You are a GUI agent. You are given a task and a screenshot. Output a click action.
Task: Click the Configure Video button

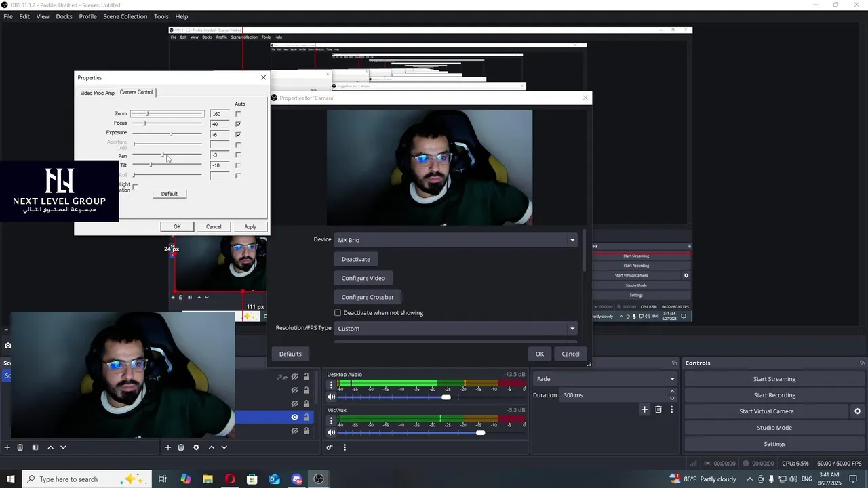(x=363, y=278)
